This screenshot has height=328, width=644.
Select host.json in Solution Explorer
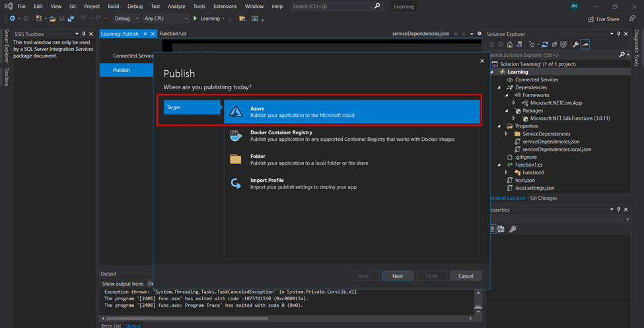524,181
